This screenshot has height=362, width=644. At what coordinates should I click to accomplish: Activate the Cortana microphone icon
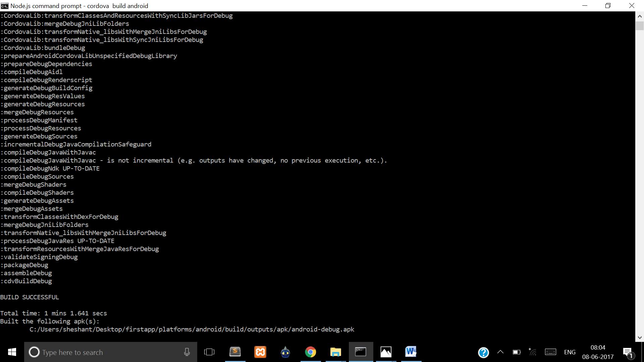[x=187, y=352]
